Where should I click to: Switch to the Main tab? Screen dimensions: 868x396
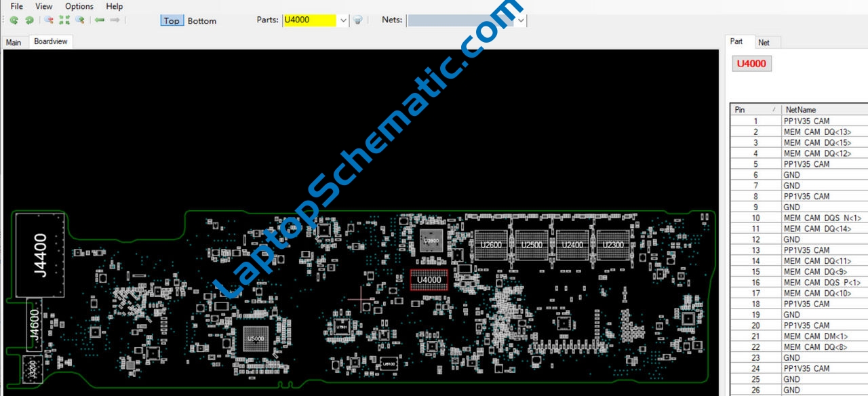(14, 42)
